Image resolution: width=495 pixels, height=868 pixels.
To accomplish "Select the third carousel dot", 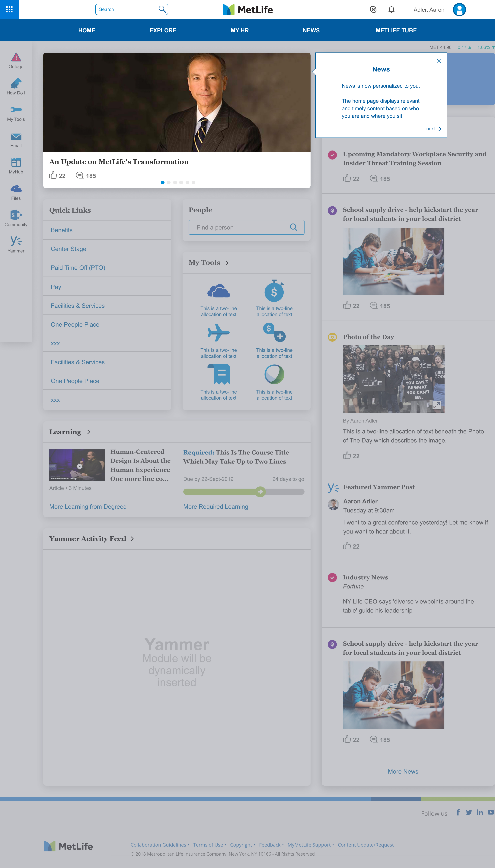I will tap(175, 182).
